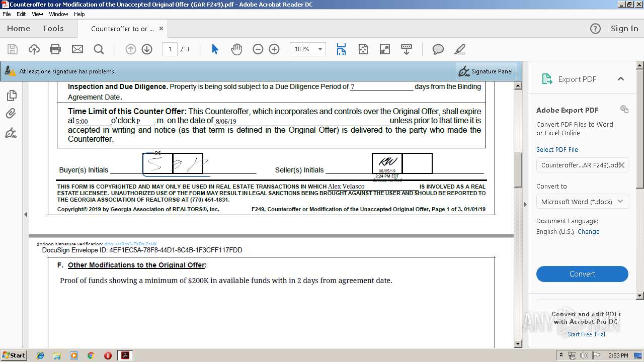Open the Help menu
Screen dimensions: 644x362
[x=79, y=14]
